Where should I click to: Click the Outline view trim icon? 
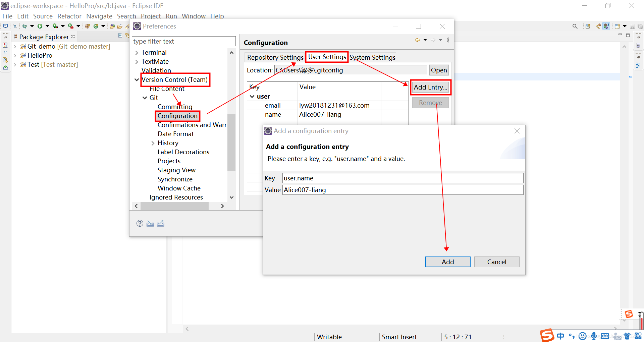(638, 65)
